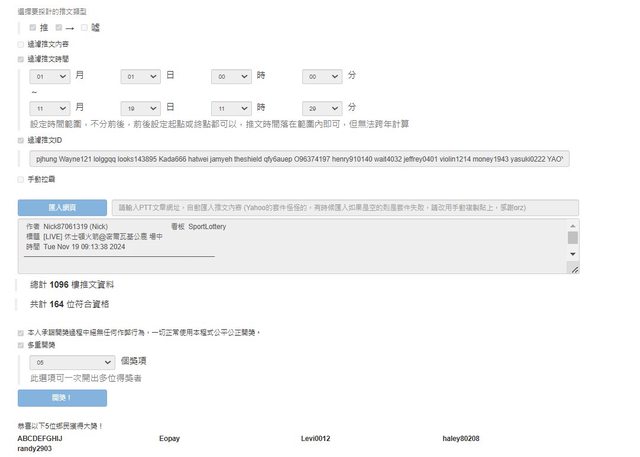This screenshot has width=640, height=457.
Task: Enable the 手動拉霸 checkbox
Action: click(x=21, y=180)
